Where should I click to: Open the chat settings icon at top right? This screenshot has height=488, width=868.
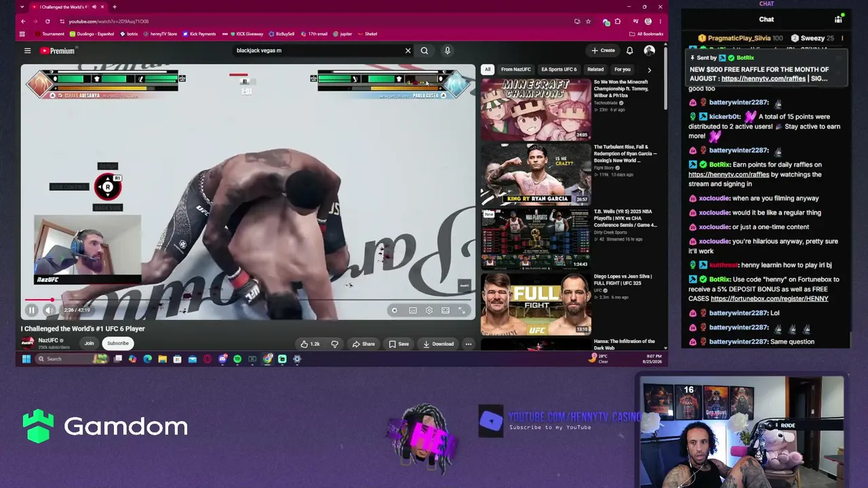tap(838, 20)
